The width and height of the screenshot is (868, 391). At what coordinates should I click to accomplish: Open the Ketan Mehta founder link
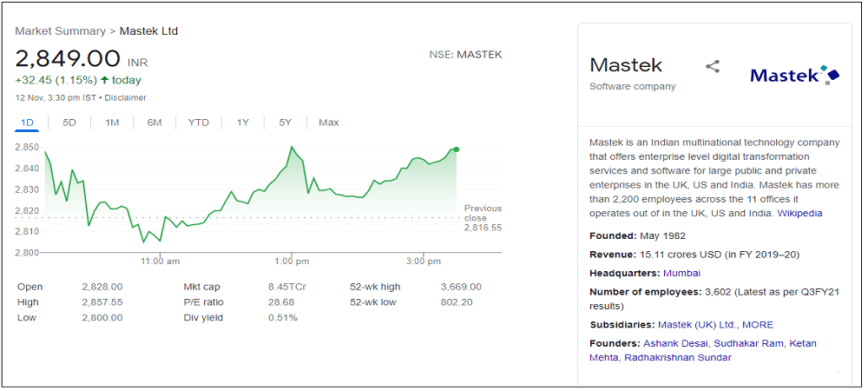[x=703, y=350]
